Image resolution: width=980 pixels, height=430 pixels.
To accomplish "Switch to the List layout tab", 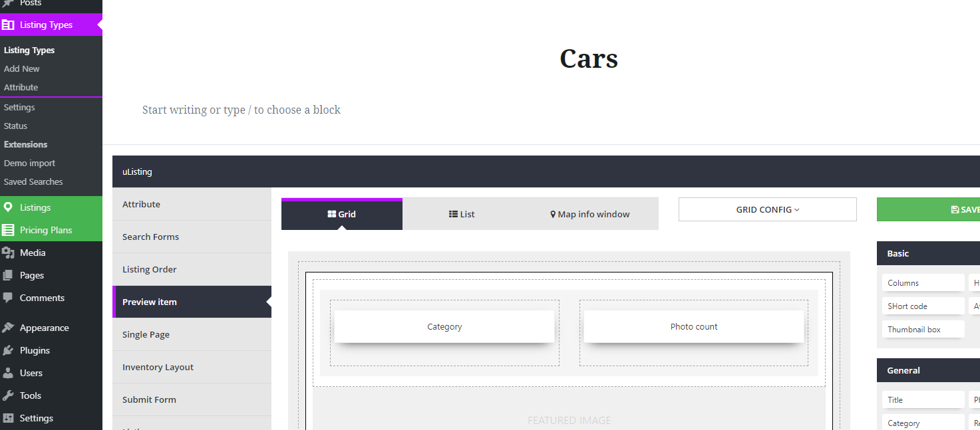I will coord(462,214).
